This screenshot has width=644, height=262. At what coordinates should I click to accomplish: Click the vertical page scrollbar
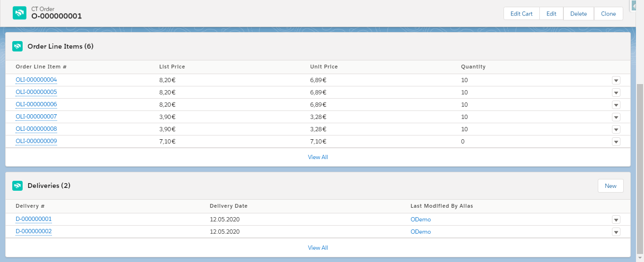pos(640,170)
